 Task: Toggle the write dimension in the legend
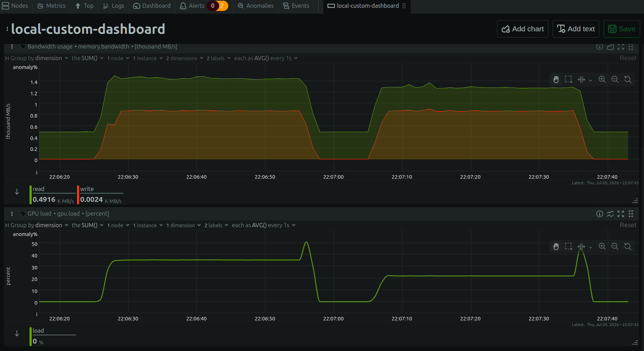pos(100,194)
